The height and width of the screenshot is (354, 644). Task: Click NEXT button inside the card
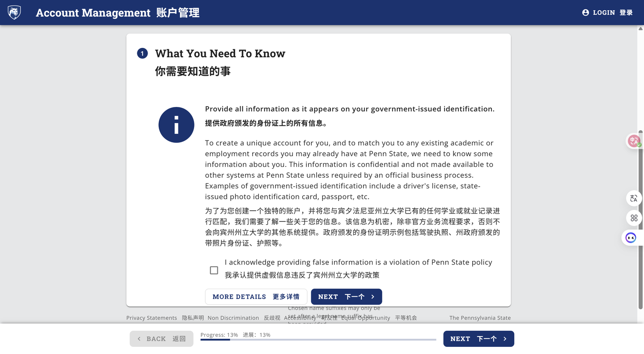347,297
